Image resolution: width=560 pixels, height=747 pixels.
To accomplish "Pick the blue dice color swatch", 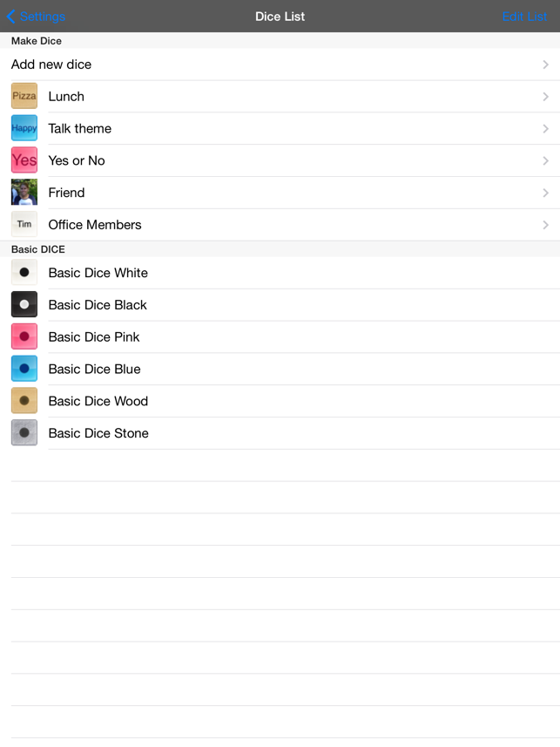I will 24,369.
